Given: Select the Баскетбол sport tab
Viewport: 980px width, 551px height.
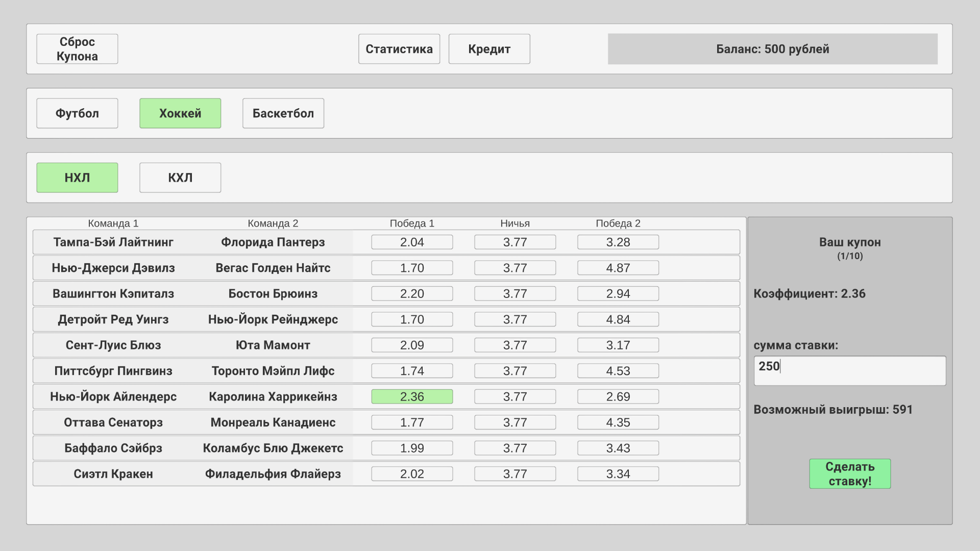Looking at the screenshot, I should point(283,113).
